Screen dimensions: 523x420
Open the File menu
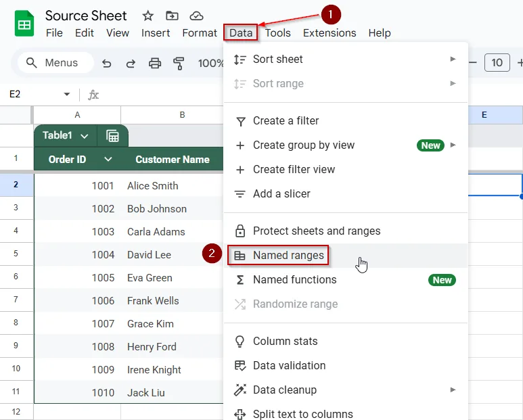pyautogui.click(x=54, y=33)
